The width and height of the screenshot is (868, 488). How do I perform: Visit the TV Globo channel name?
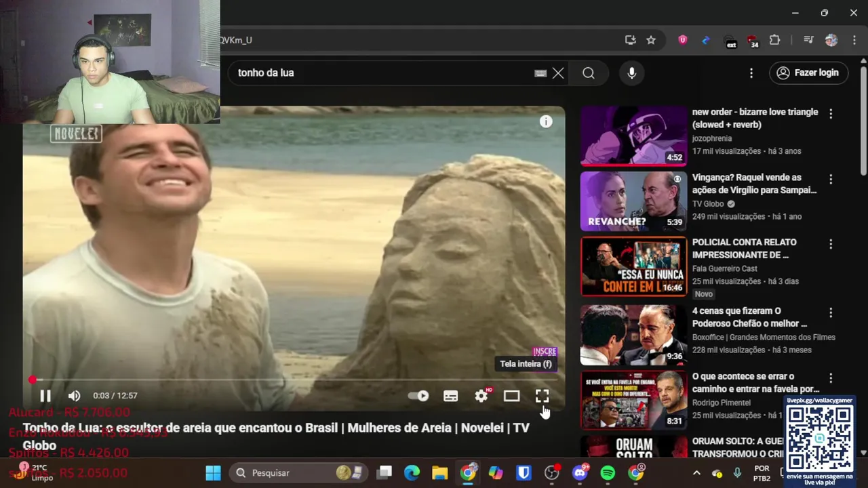[x=708, y=204]
